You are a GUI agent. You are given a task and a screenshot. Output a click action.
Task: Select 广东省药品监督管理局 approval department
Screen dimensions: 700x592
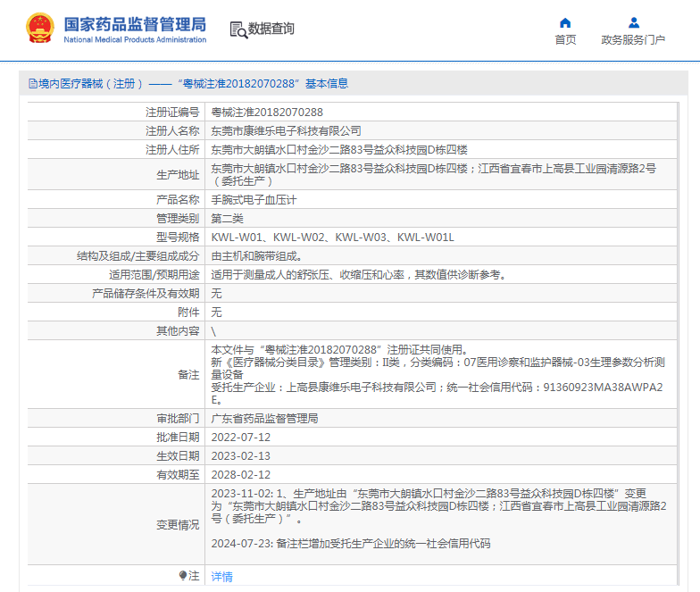[x=264, y=418]
